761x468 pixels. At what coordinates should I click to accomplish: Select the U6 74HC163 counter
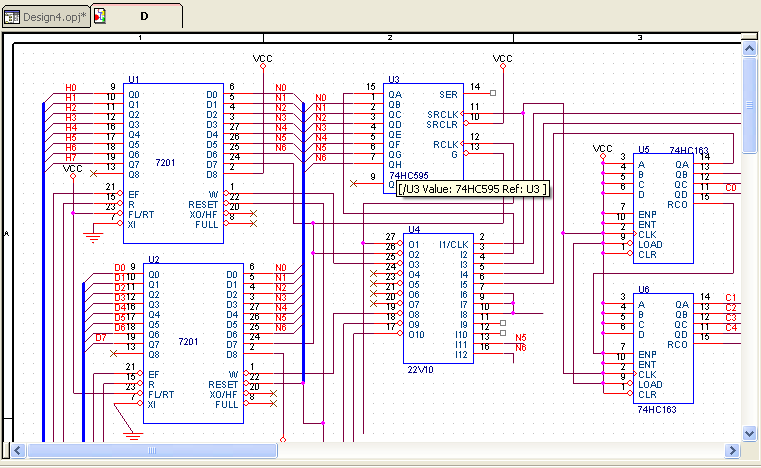click(x=662, y=345)
